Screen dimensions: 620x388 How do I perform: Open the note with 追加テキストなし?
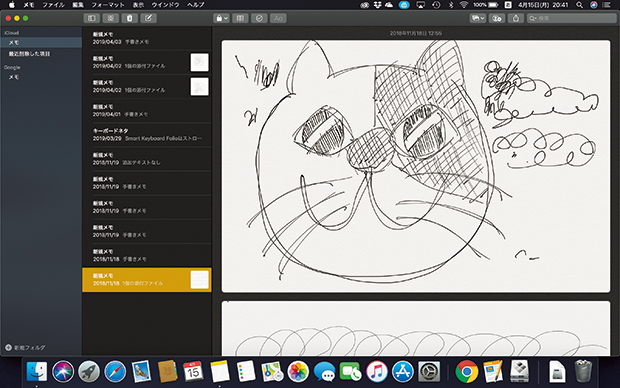pos(147,159)
